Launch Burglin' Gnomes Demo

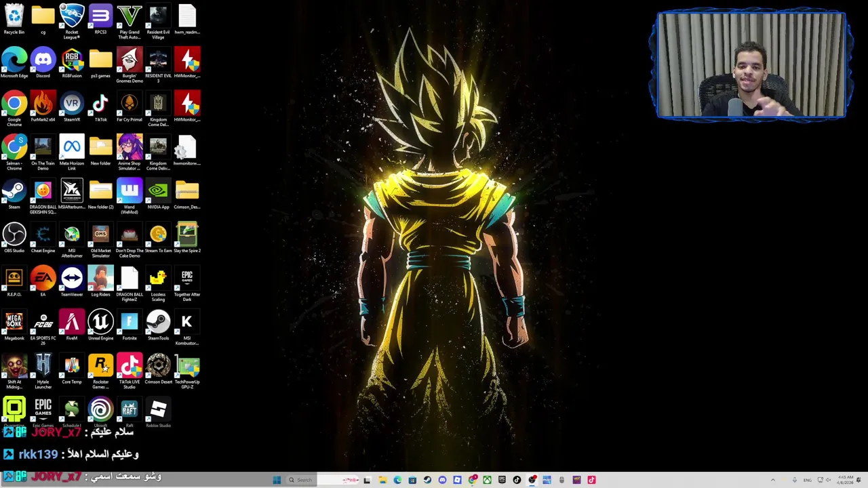coord(130,65)
